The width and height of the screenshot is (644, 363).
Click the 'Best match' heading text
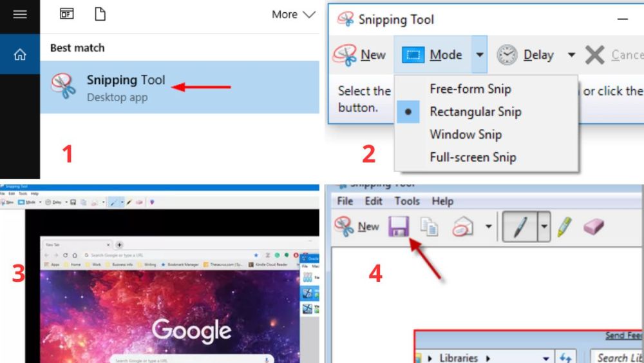tap(77, 48)
